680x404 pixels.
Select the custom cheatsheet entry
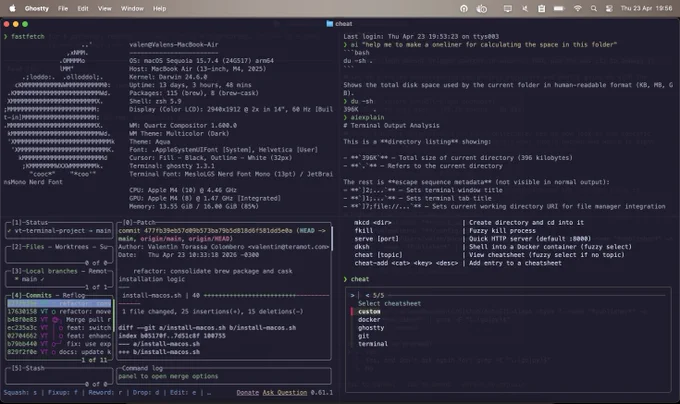coord(369,311)
